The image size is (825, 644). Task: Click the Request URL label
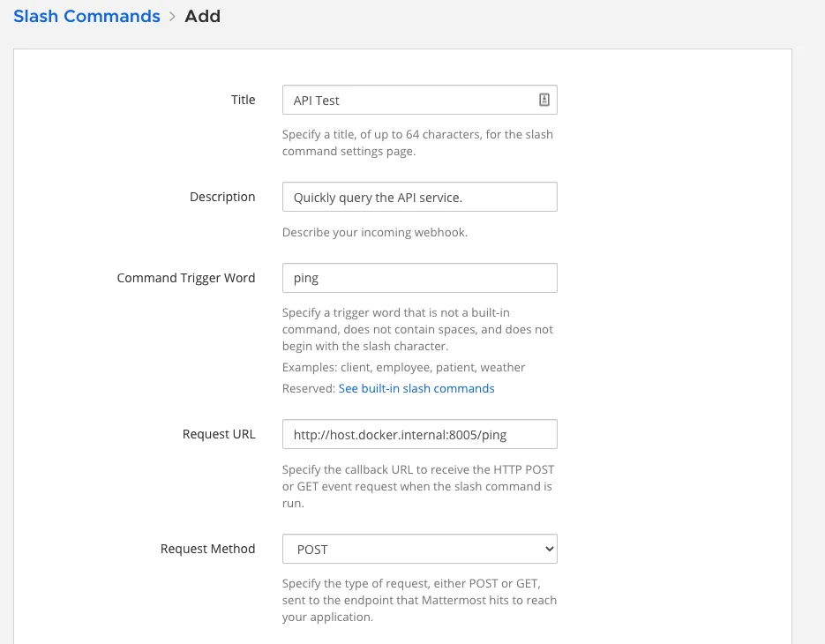pos(219,434)
